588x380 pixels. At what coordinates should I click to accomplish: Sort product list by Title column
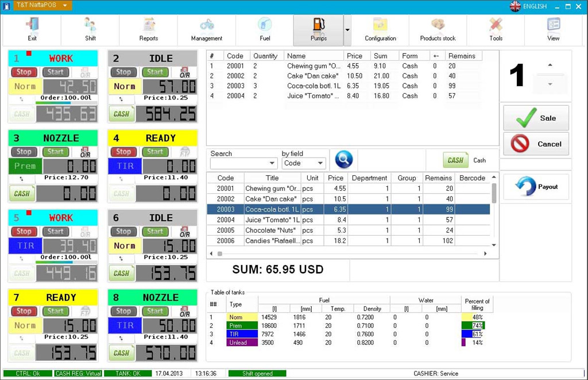[x=272, y=178]
